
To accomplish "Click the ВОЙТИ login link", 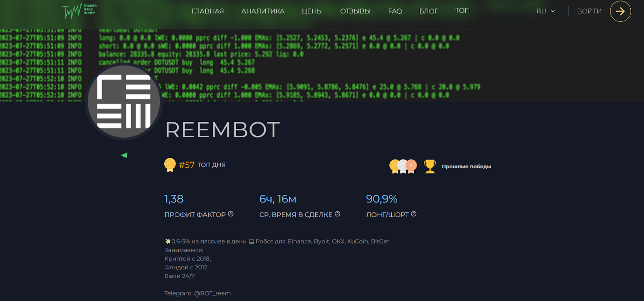I will pos(589,11).
